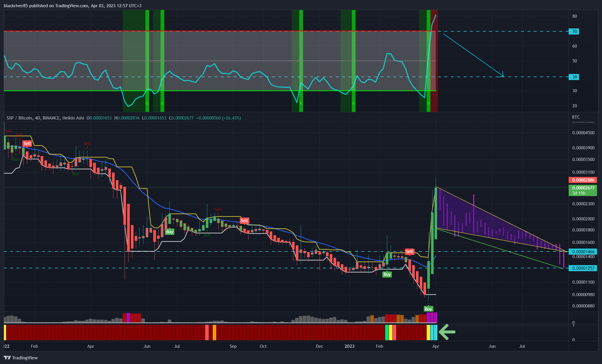
Task: Click the red Sell signal near September 2022
Action: [244, 221]
